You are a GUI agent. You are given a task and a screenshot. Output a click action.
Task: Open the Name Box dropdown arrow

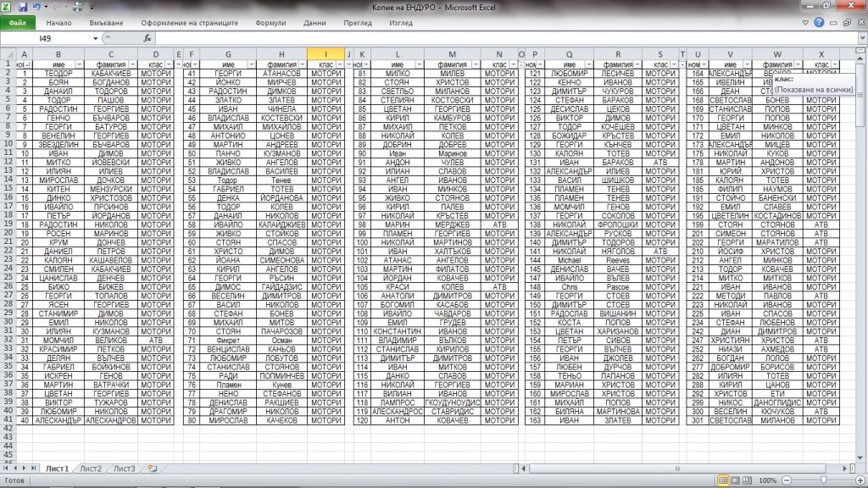coord(95,38)
